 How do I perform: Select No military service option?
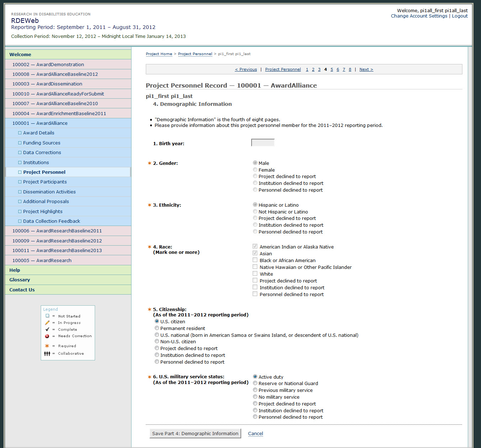(255, 397)
